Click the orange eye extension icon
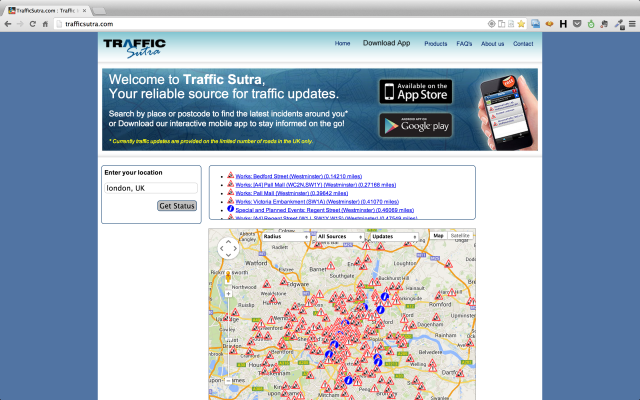Screen dimensions: 640x400 tap(549, 24)
